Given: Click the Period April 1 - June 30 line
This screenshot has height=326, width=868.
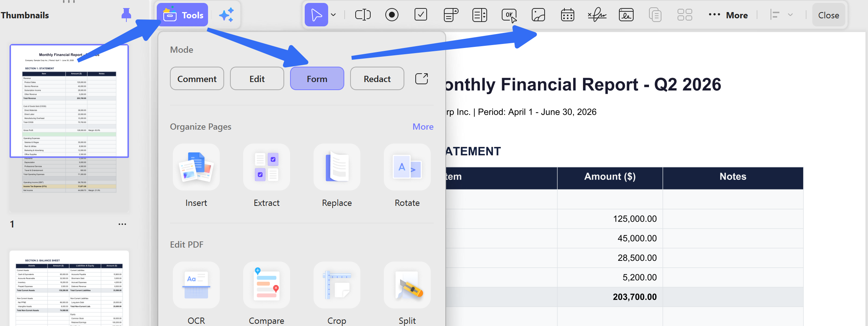Looking at the screenshot, I should (x=537, y=112).
